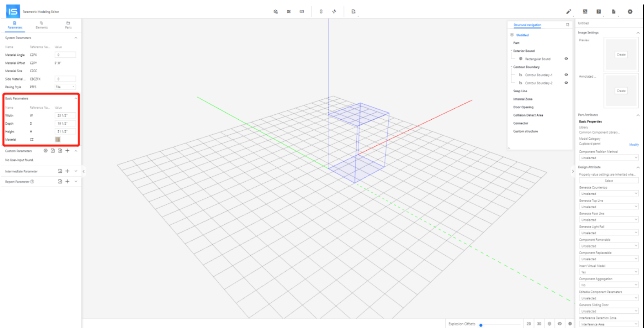Click the Width value input field
644x328 pixels.
pyautogui.click(x=65, y=116)
